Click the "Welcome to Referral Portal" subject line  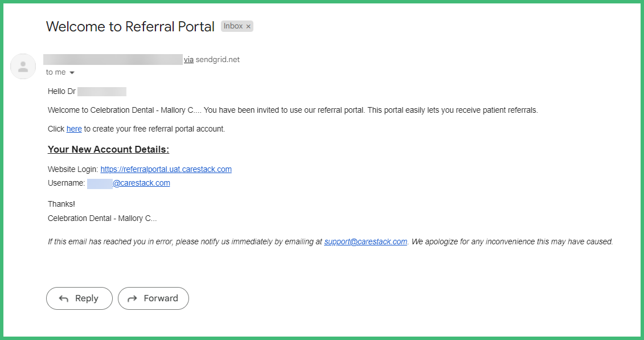[130, 26]
